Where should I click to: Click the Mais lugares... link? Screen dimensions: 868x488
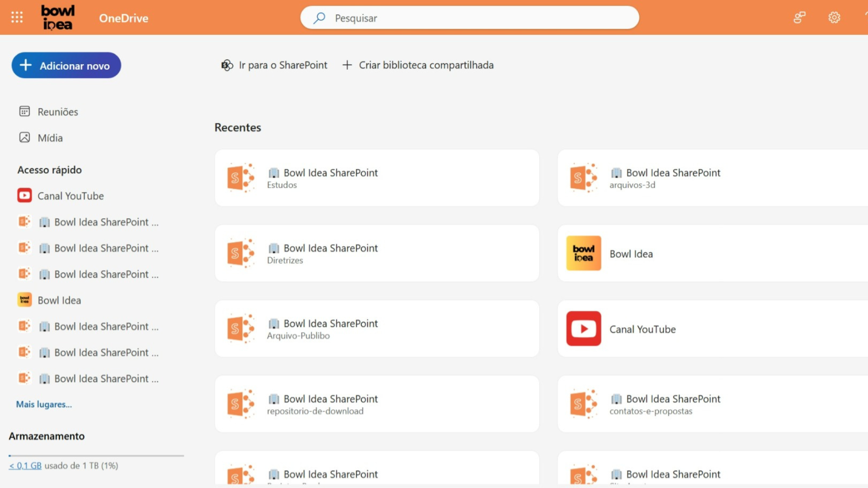(44, 404)
